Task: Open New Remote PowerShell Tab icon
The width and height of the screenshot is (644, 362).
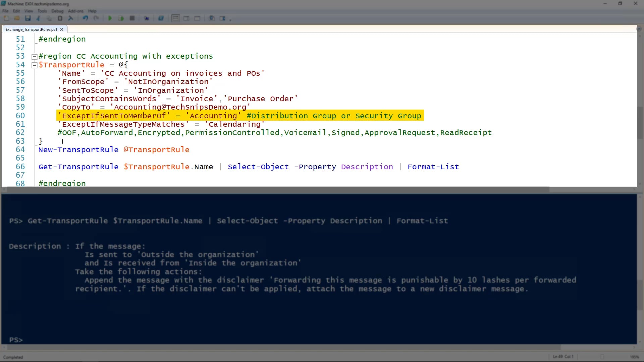Action: [x=147, y=18]
